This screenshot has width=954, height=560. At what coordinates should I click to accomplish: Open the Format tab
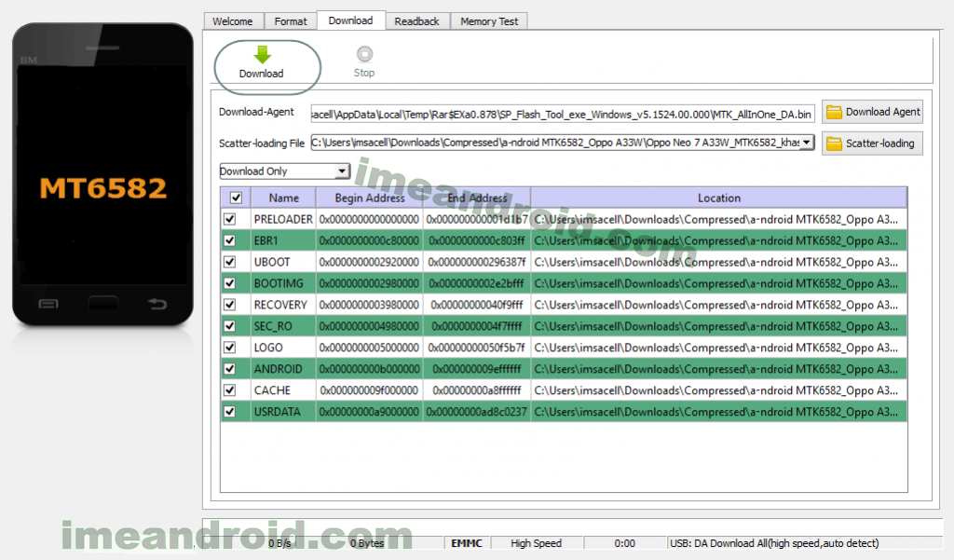291,21
